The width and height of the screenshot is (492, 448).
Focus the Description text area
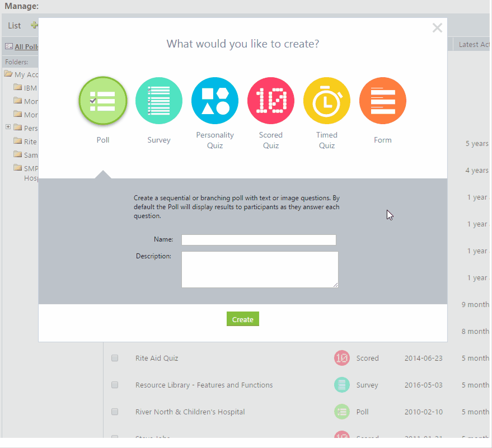(260, 269)
